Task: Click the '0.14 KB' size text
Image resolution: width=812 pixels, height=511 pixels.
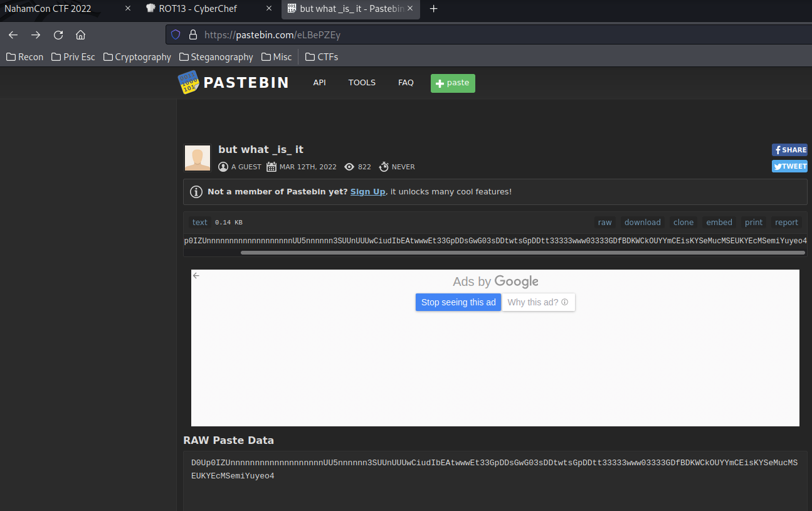Action: (229, 223)
